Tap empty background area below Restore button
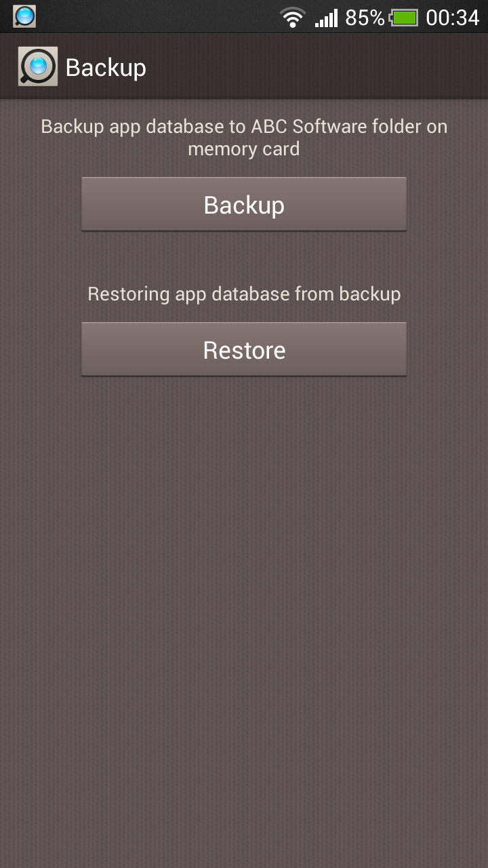 click(244, 610)
